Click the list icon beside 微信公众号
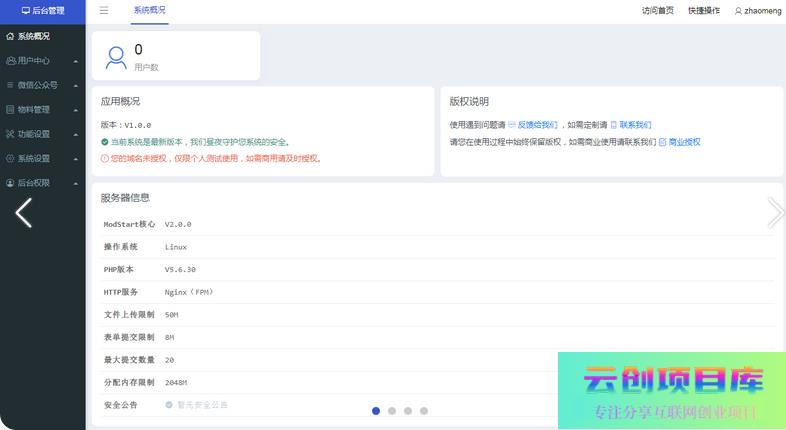Image resolution: width=786 pixels, height=430 pixels. pyautogui.click(x=10, y=85)
